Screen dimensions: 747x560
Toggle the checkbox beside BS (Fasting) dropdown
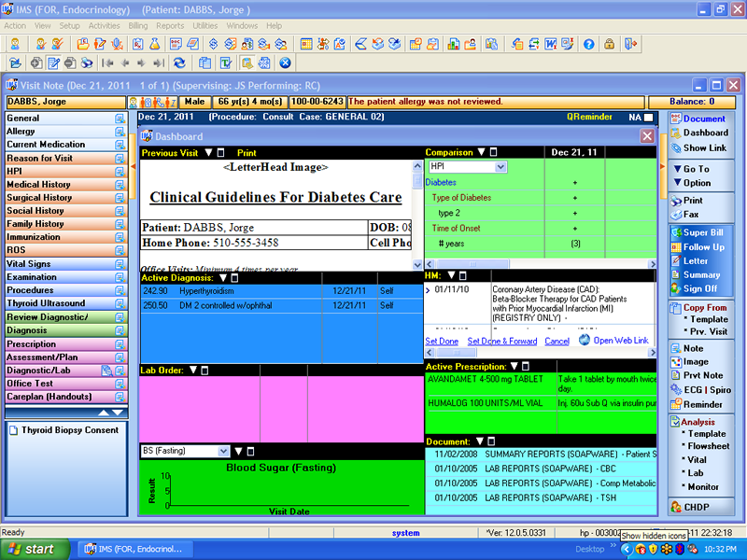click(250, 452)
